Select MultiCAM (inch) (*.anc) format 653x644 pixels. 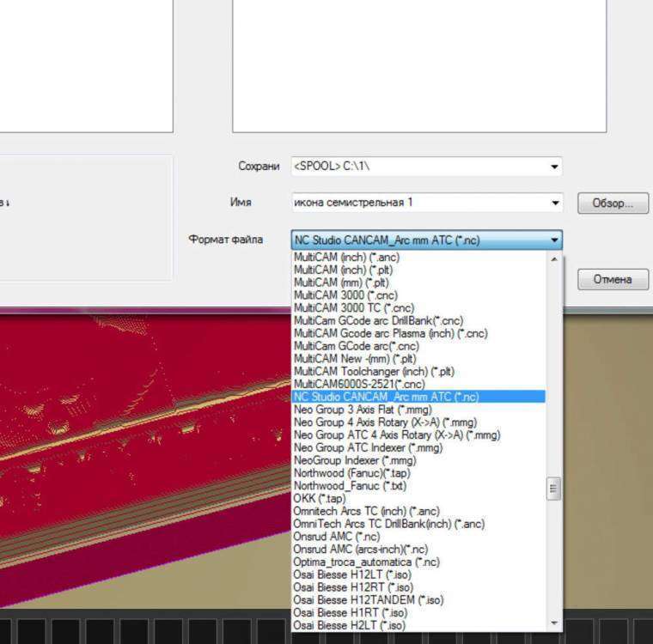pos(346,257)
